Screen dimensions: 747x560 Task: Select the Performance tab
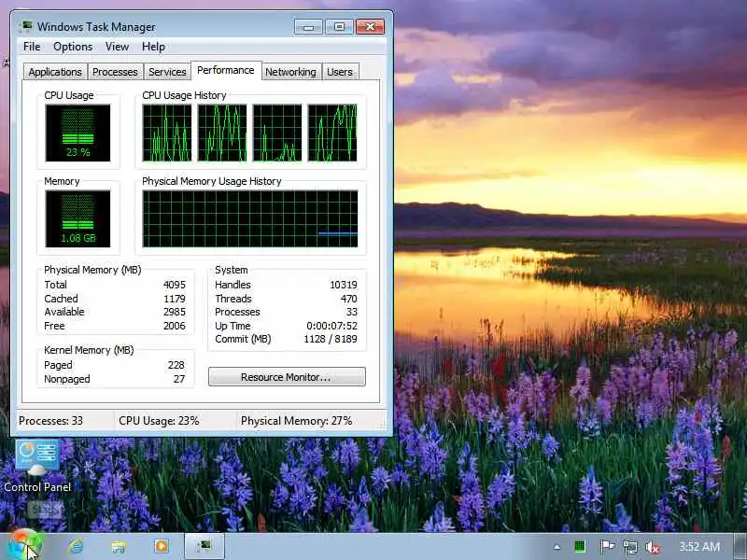226,71
